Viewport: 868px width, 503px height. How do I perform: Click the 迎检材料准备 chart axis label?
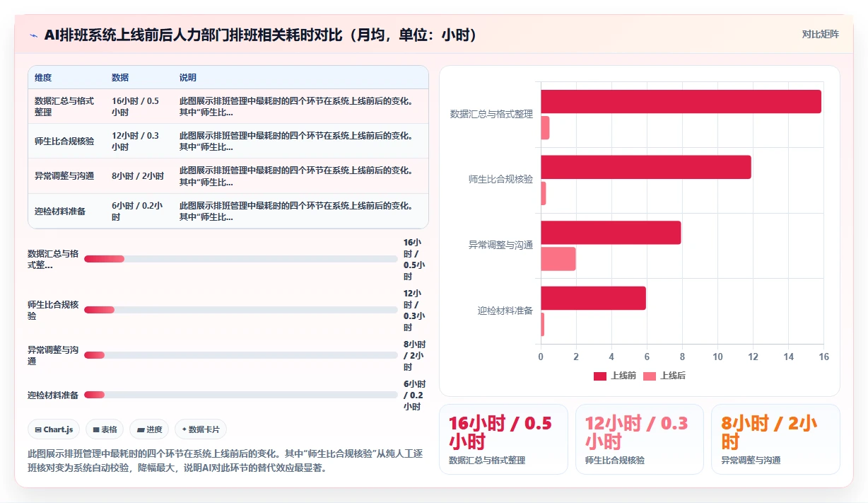pos(505,311)
